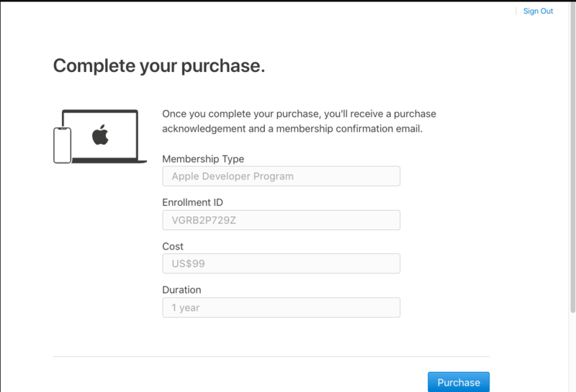Screen dimensions: 576x392
Task: Click the Enrollment ID field with VGRB2P729Z
Action: pos(281,220)
